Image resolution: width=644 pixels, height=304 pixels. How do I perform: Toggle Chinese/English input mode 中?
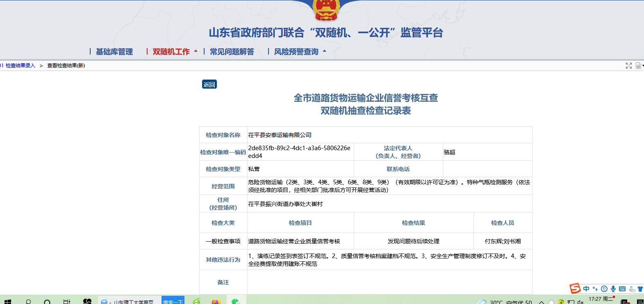(x=586, y=289)
